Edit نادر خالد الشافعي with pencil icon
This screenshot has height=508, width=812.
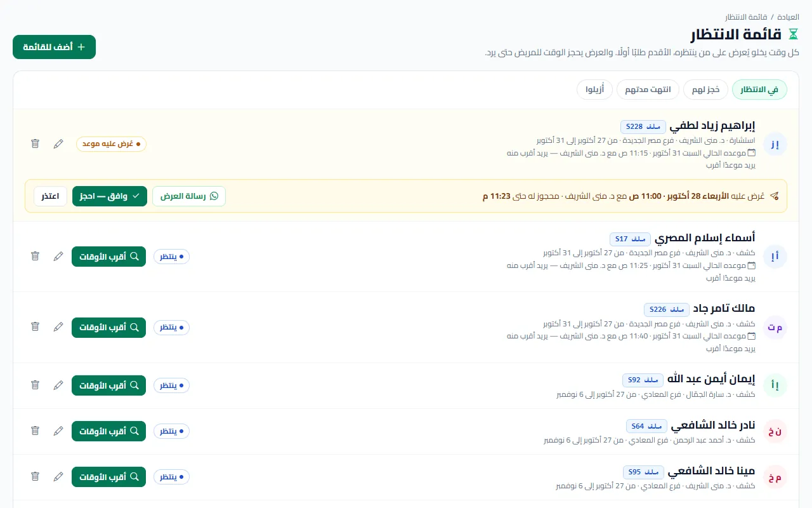[x=58, y=431]
